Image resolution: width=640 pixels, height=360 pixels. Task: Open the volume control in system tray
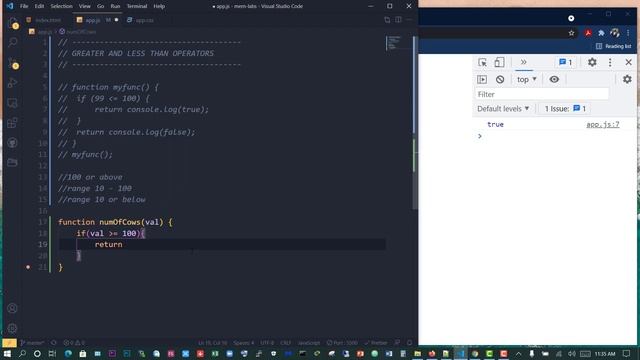(x=571, y=353)
